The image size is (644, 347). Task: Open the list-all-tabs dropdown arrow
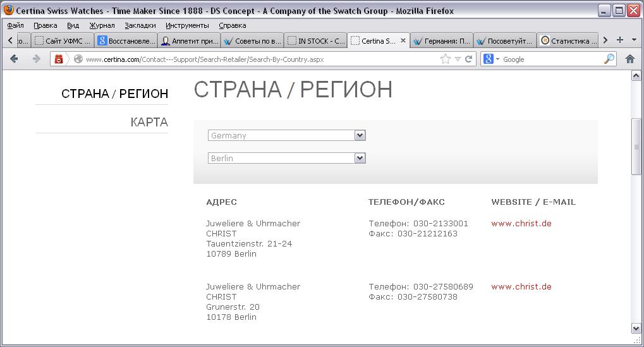coord(633,40)
